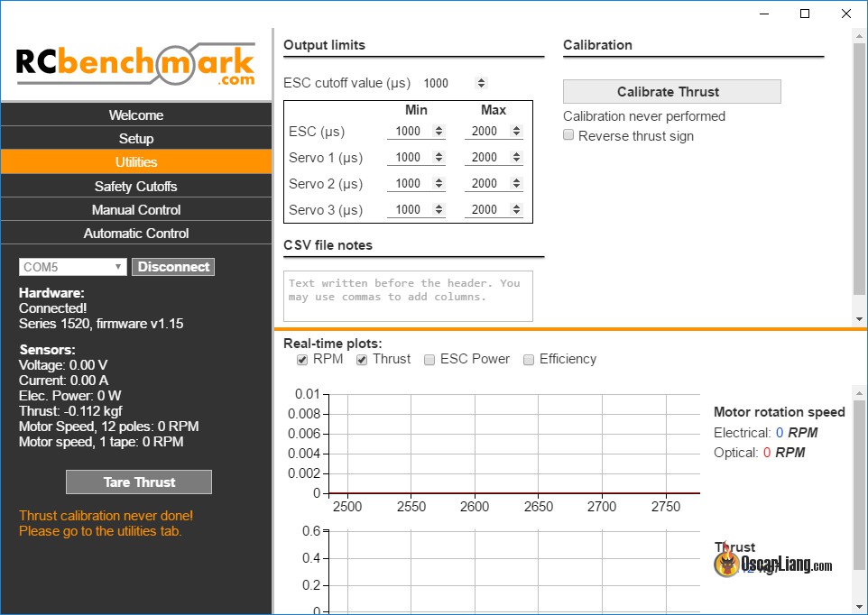Click plots panel scrollbar down arrow

[859, 606]
